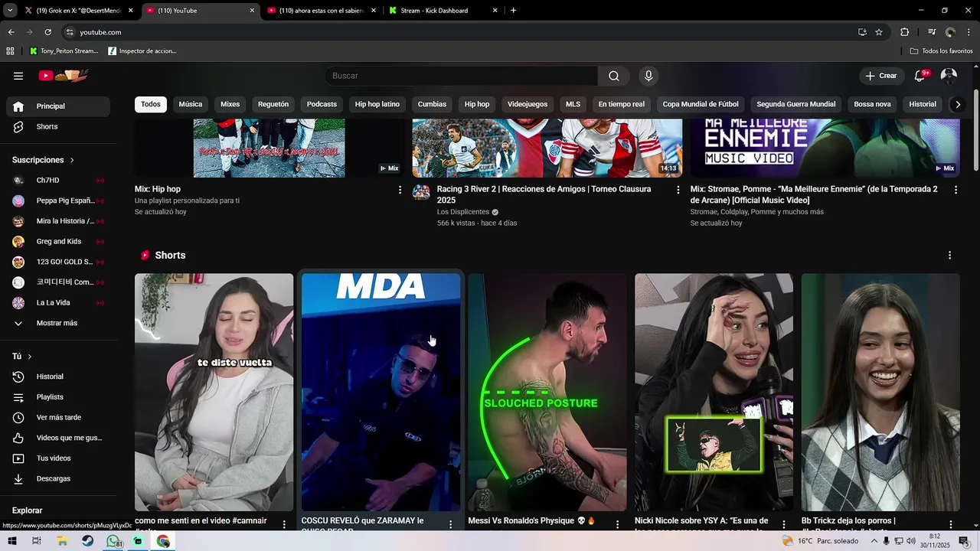Open Los Displicentes channel link
The height and width of the screenshot is (551, 980).
coord(463,212)
